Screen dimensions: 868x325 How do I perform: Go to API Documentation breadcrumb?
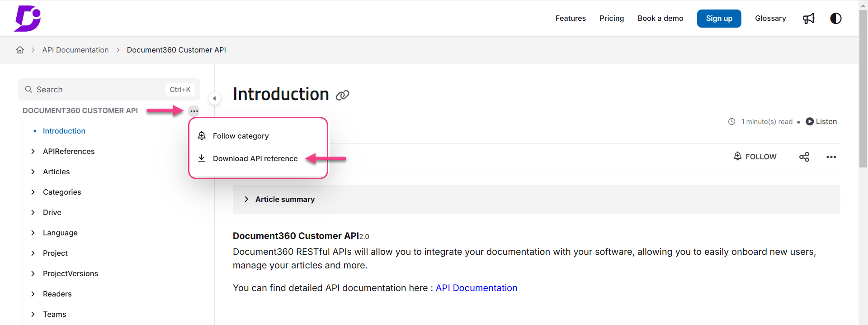click(x=75, y=50)
